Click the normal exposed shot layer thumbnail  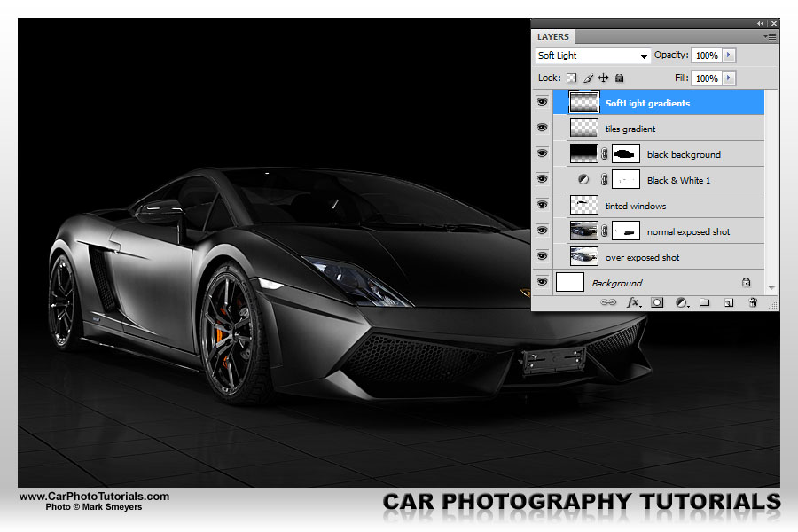(x=583, y=231)
